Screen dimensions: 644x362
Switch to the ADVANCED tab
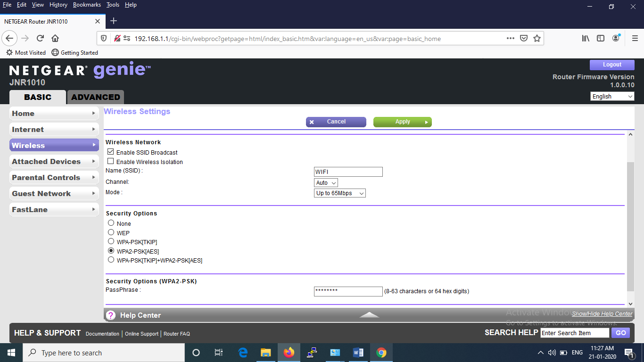click(96, 97)
